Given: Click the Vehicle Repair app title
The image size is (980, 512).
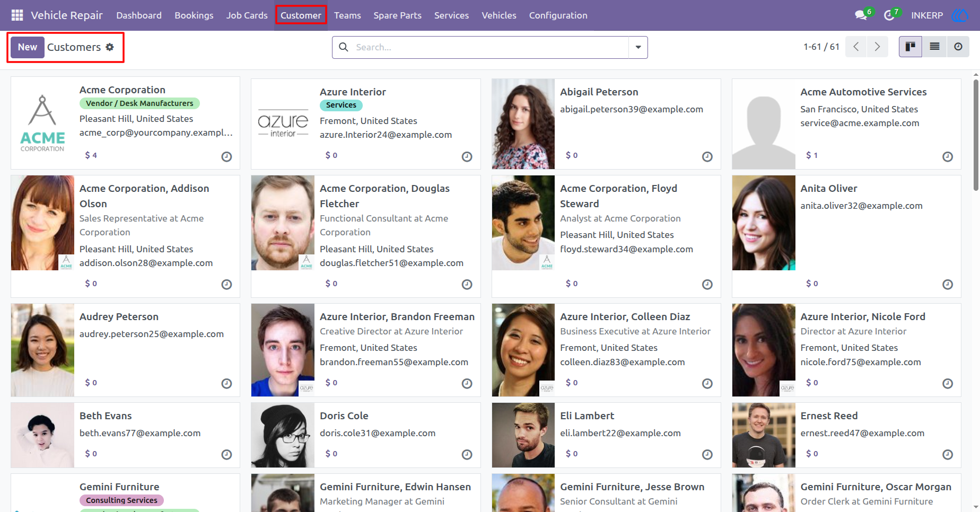Looking at the screenshot, I should coord(67,15).
